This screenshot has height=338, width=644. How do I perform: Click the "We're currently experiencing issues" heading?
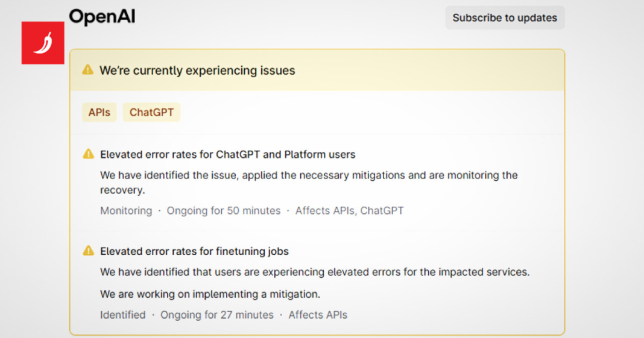[x=197, y=70]
